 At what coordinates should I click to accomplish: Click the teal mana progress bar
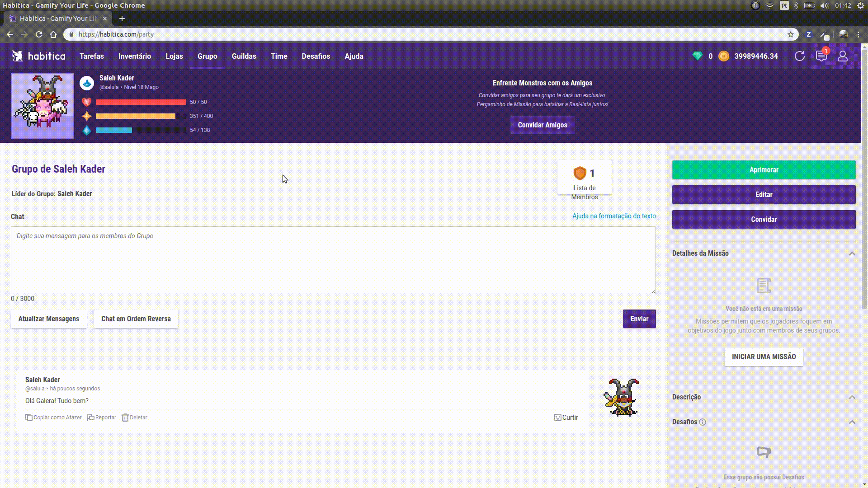click(x=141, y=130)
